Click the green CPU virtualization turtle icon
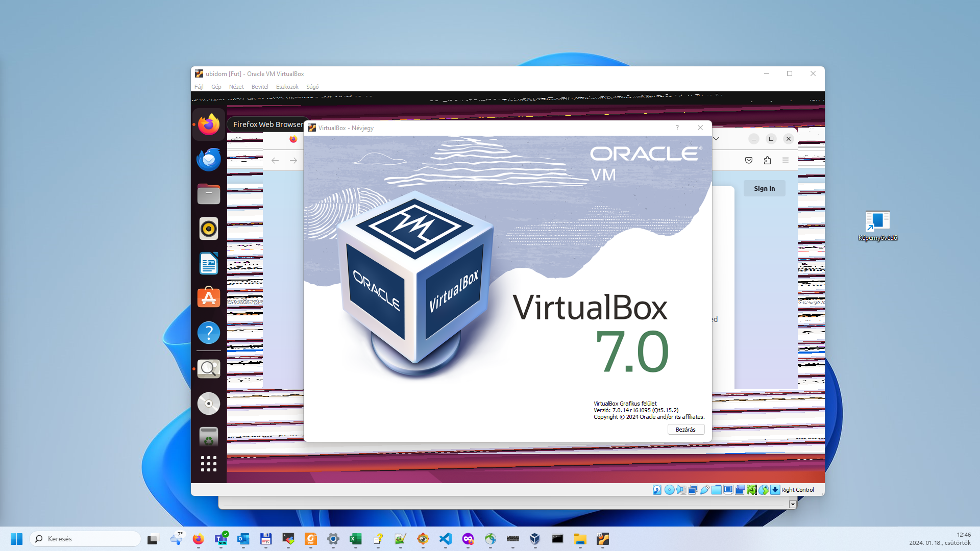Screen dimensions: 980x551 [x=751, y=490]
